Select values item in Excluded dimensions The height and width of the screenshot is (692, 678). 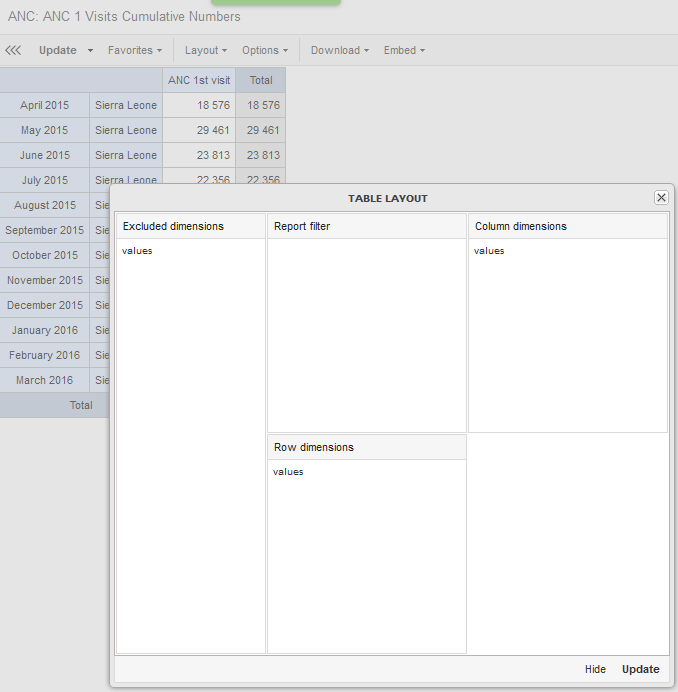[138, 251]
